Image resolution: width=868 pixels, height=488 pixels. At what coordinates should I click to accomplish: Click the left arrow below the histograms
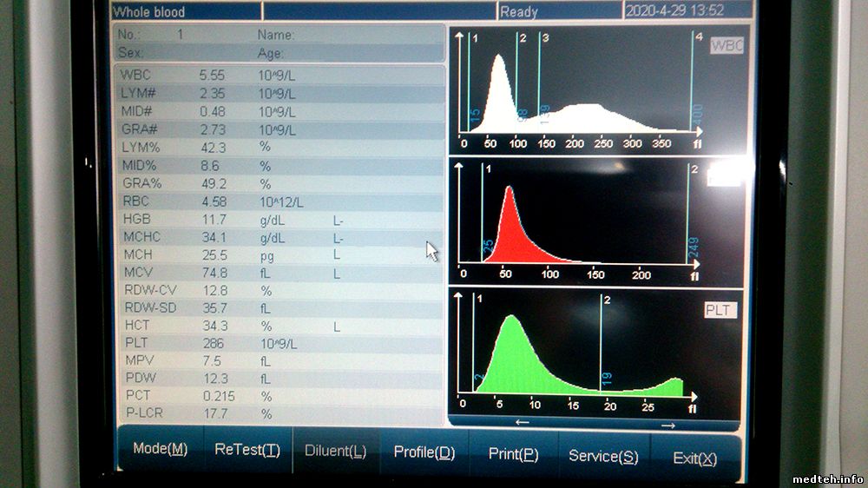click(523, 423)
